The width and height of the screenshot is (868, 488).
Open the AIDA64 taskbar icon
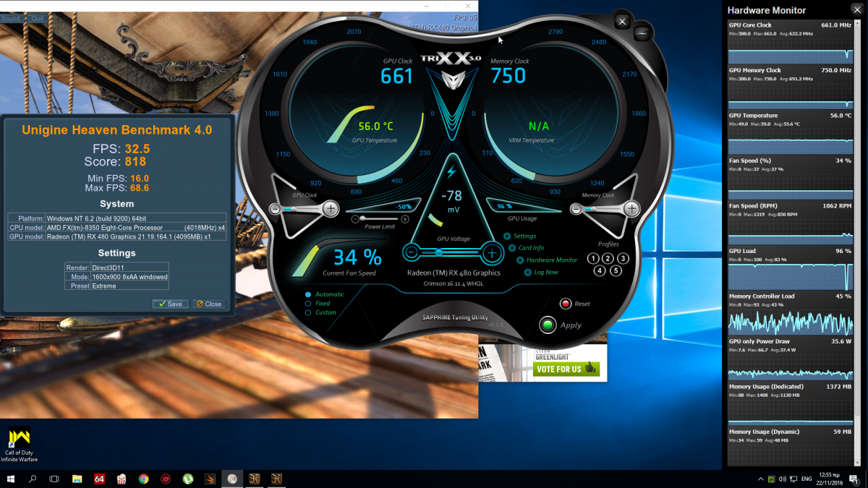pyautogui.click(x=100, y=479)
